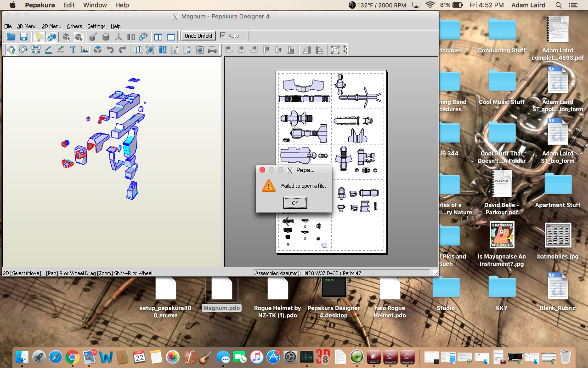Click the Align Top icon
The image size is (588, 368).
(x=266, y=50)
